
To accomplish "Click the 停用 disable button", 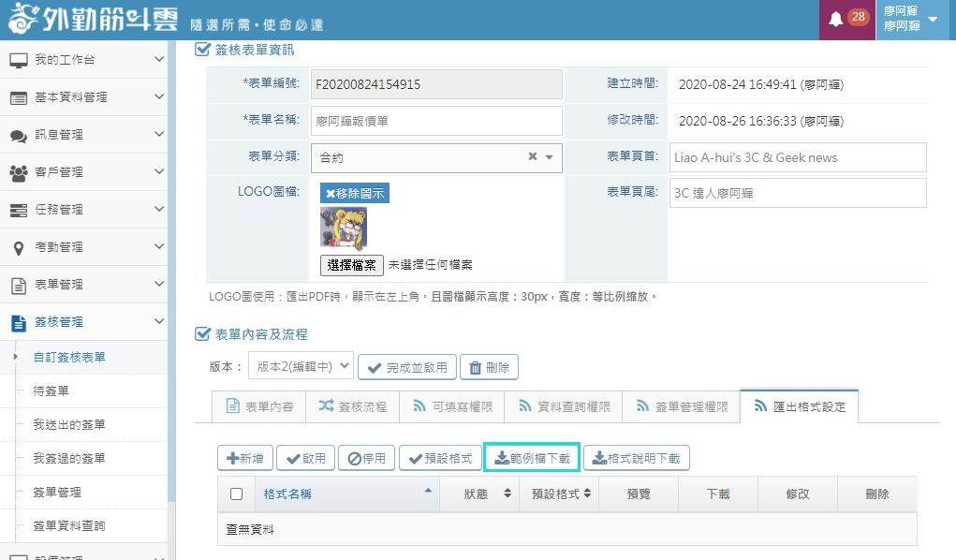I will (x=366, y=458).
